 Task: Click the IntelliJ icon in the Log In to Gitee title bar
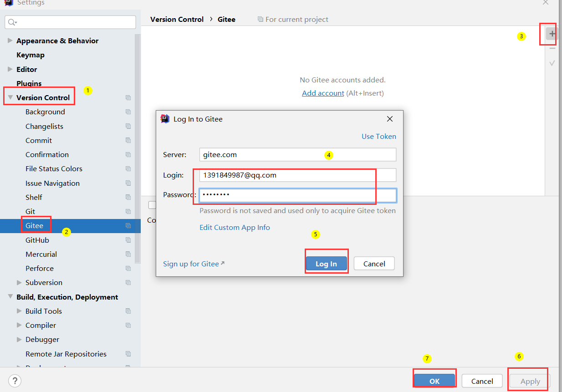pos(165,119)
